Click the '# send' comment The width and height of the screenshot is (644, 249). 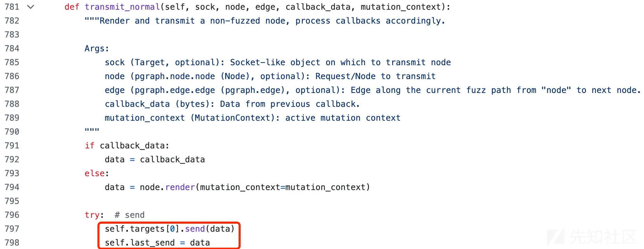pos(130,215)
